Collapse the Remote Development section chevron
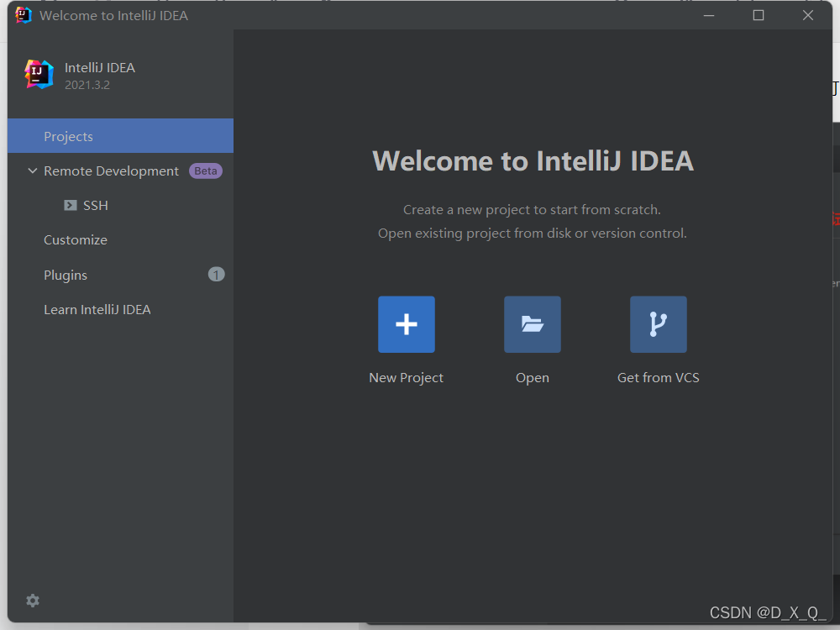The image size is (840, 630). pos(33,171)
